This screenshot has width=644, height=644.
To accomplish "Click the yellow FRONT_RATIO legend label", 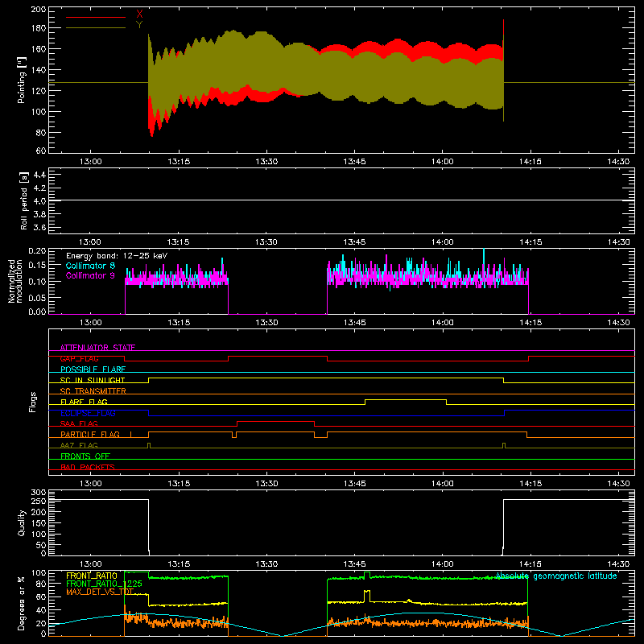I will click(x=92, y=576).
